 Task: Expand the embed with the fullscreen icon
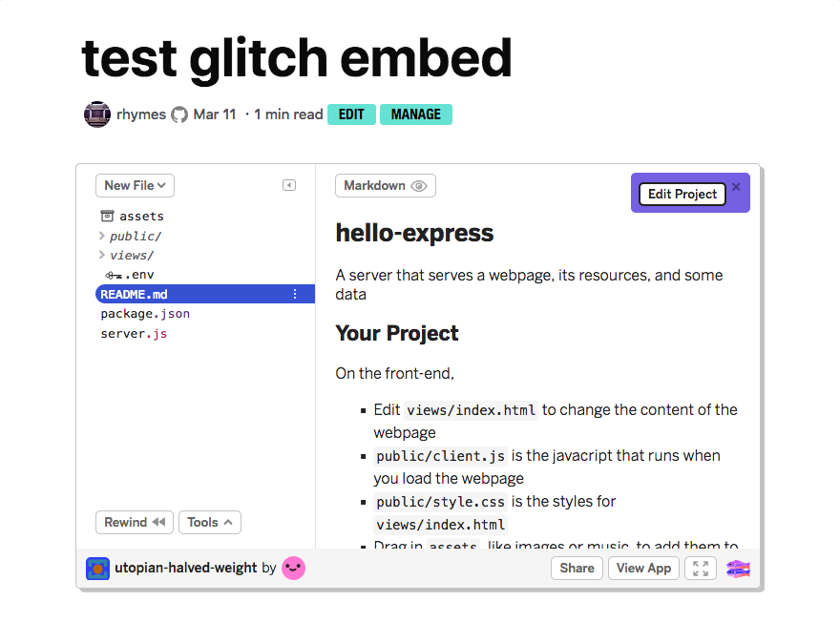point(700,568)
